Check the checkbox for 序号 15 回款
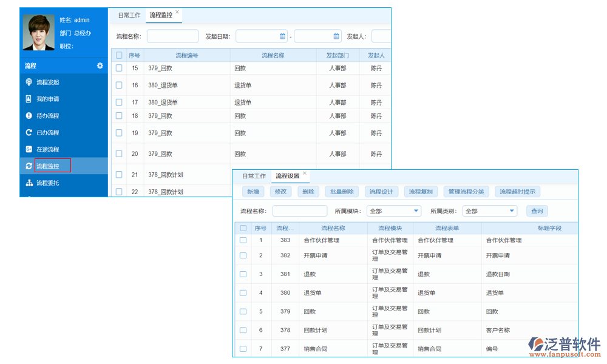 point(119,68)
